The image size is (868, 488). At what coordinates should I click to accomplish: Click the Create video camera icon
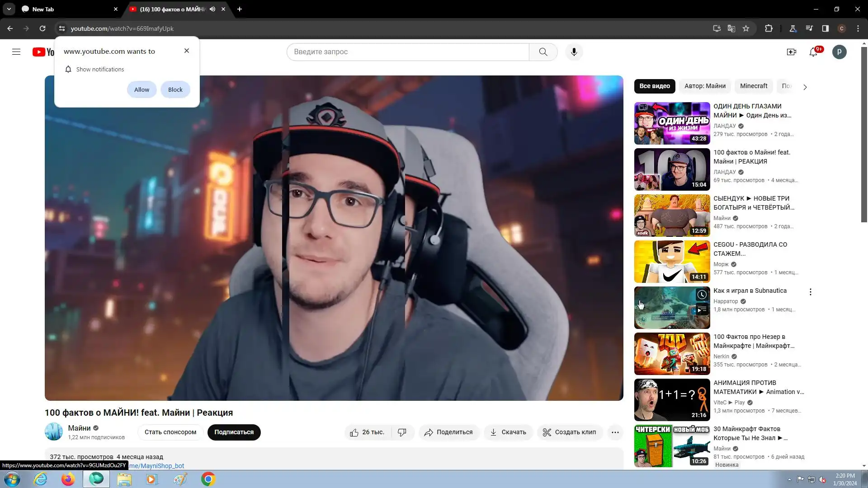pyautogui.click(x=791, y=52)
